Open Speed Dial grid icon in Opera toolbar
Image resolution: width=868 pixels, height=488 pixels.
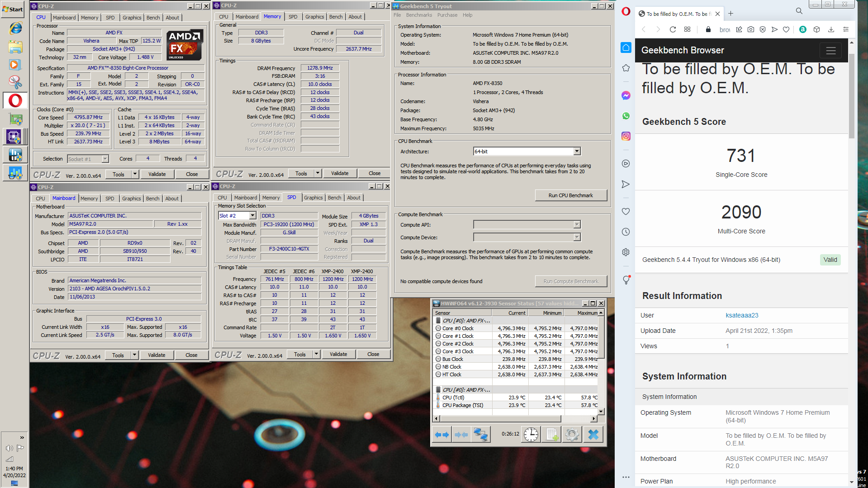tap(687, 29)
